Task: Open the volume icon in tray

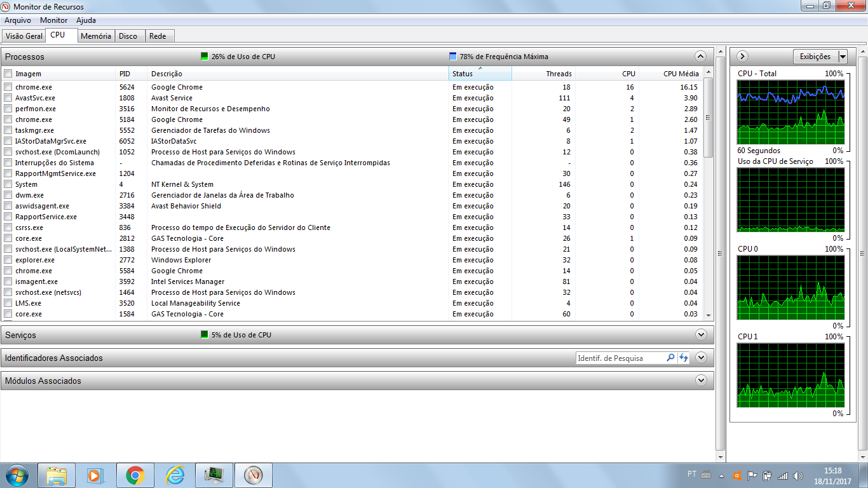Action: pos(798,475)
